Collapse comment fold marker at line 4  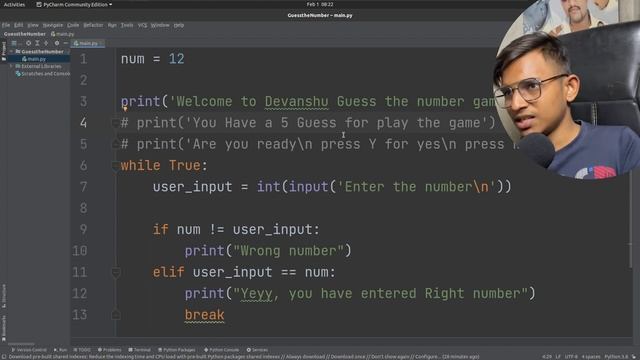coord(116,122)
